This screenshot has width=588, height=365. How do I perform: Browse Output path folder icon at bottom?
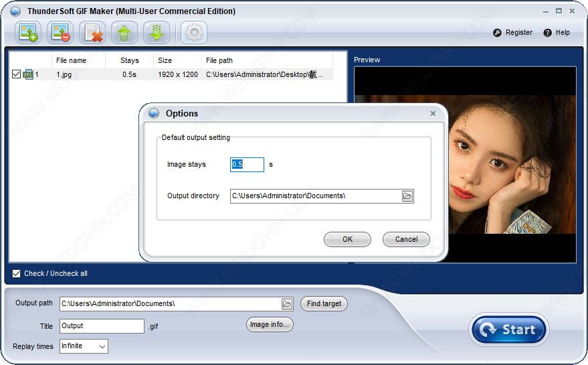point(287,304)
